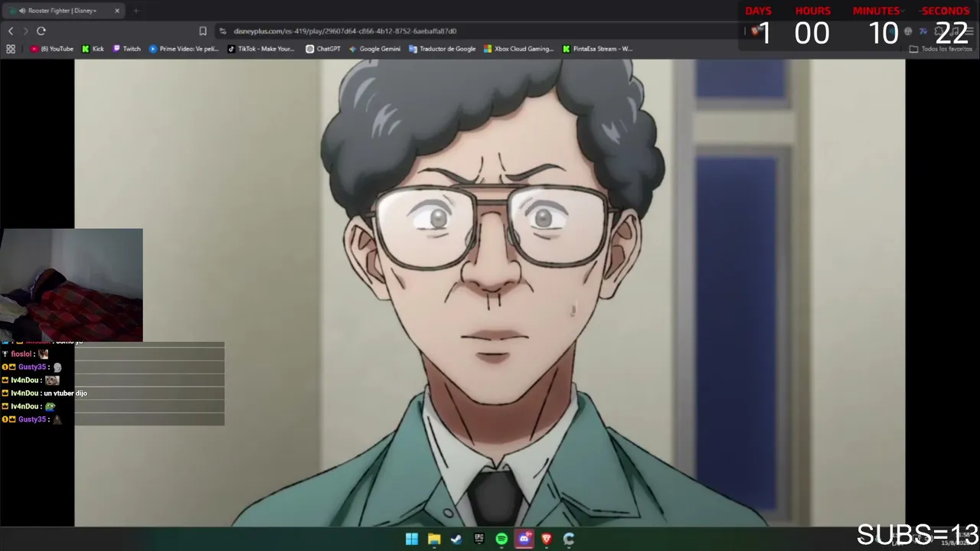The image size is (980, 551).
Task: Go back to the previous page
Action: [x=11, y=31]
